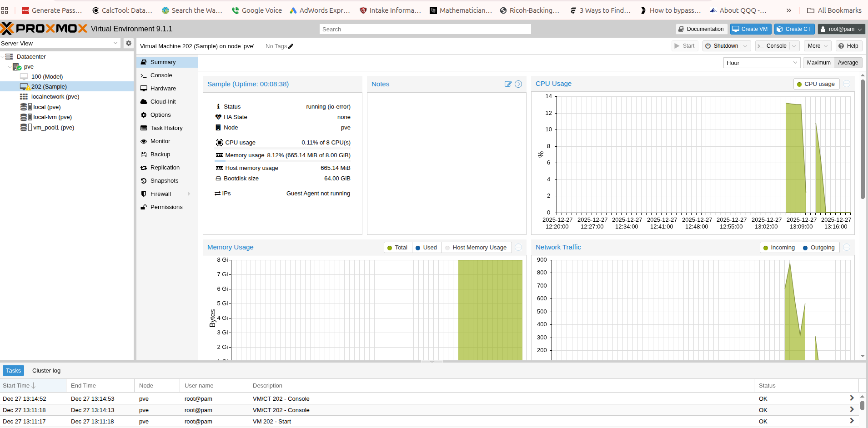Click the tree settings gear icon
Image resolution: width=868 pixels, height=428 pixels.
click(129, 43)
